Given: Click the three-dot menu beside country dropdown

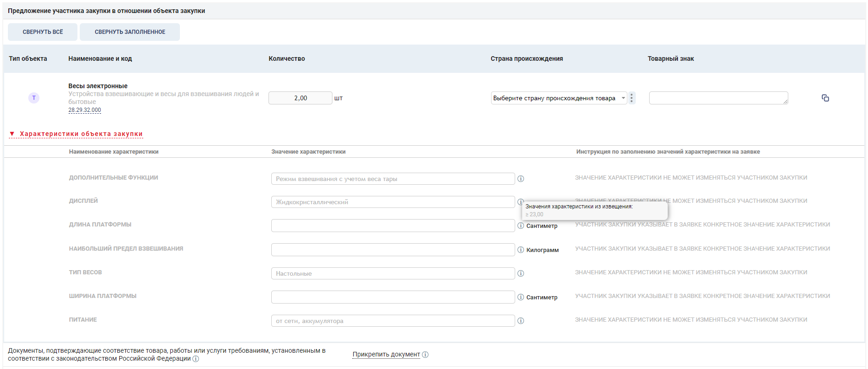Looking at the screenshot, I should pyautogui.click(x=632, y=98).
